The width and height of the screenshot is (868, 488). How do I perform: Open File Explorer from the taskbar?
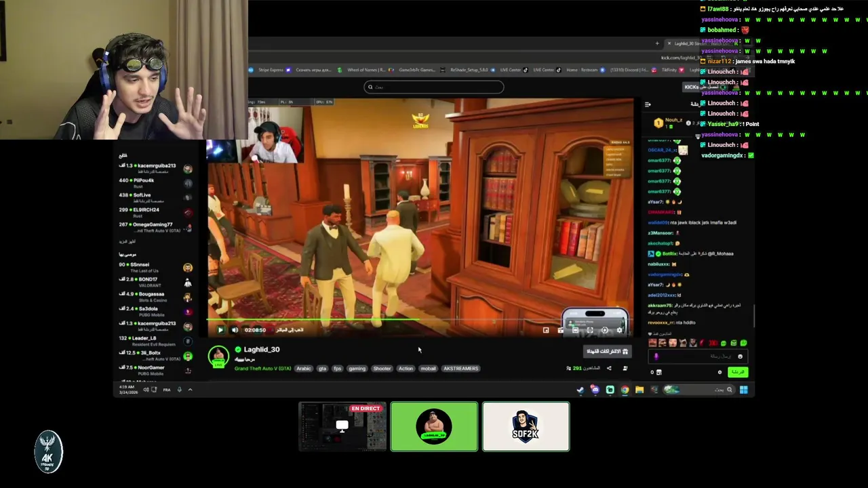point(639,390)
